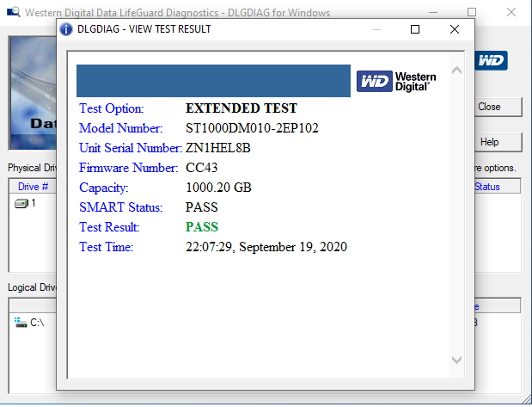Click SMART Status PASS value
Viewport: 532px width, 407px height.
click(201, 207)
